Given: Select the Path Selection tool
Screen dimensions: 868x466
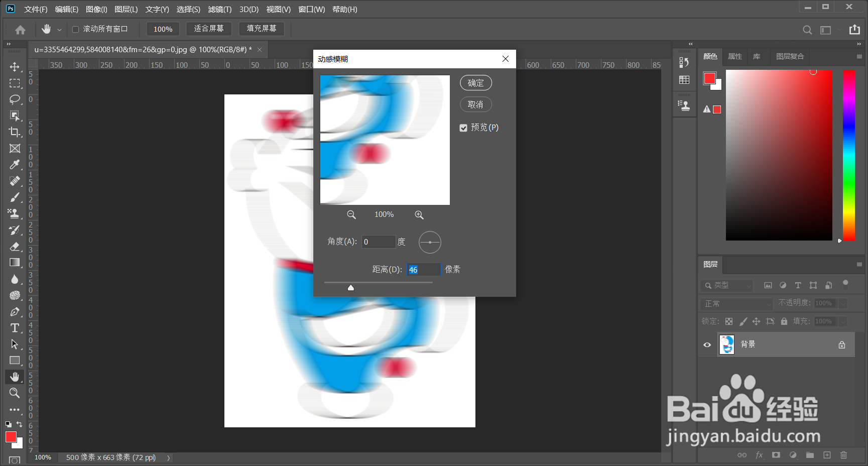Looking at the screenshot, I should pyautogui.click(x=15, y=344).
